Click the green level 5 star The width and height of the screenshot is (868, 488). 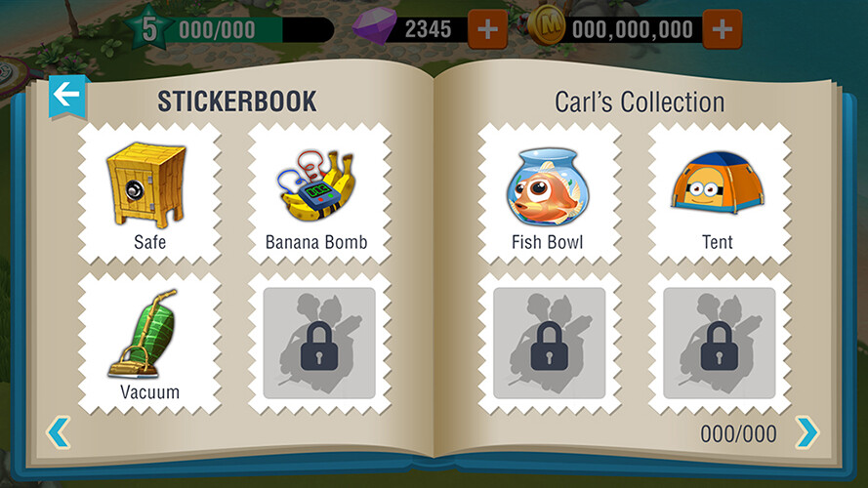(x=148, y=27)
